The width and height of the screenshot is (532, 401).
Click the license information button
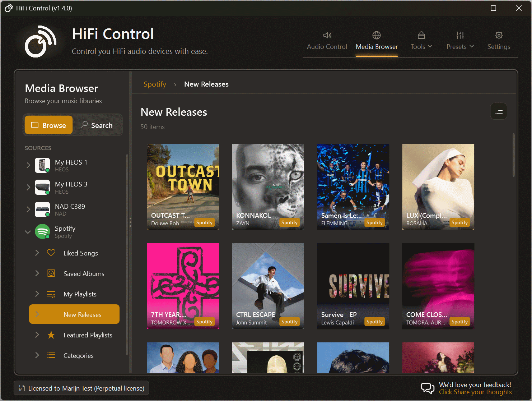[81, 388]
